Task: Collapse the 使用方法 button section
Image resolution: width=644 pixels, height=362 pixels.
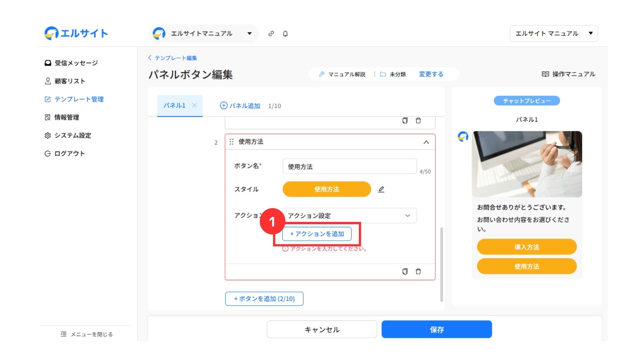Action: point(426,142)
